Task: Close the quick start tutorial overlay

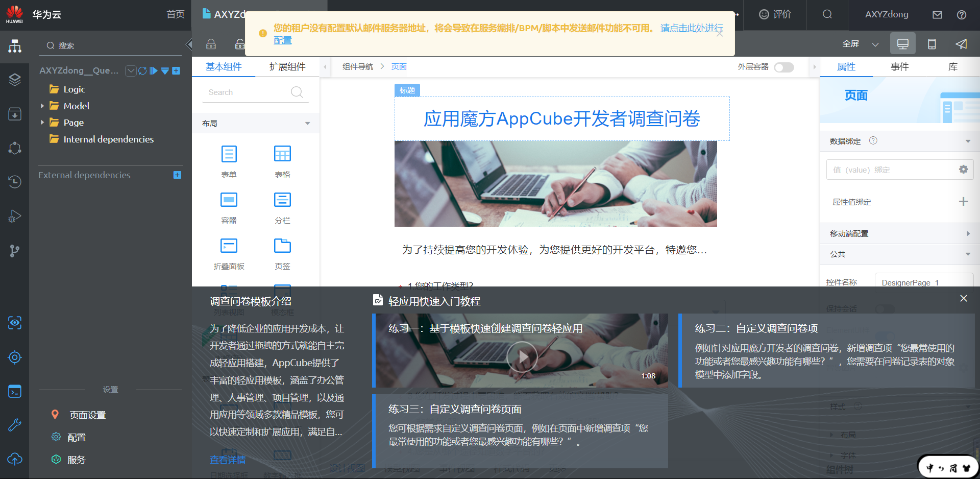Action: (963, 298)
